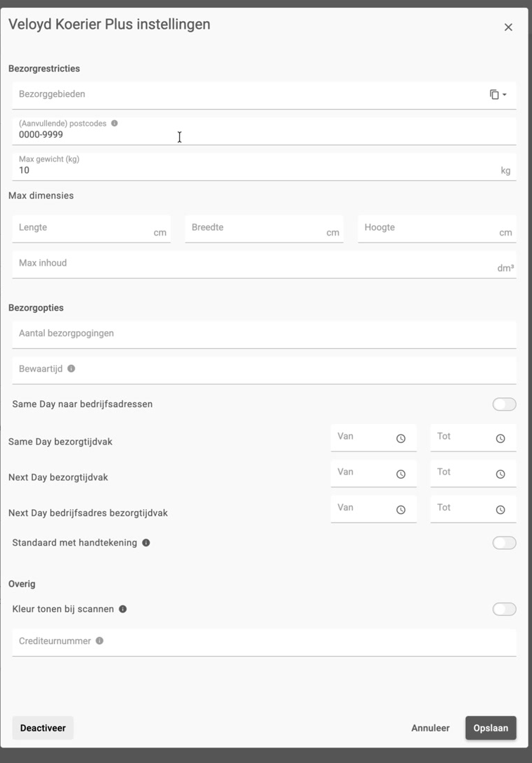532x763 pixels.
Task: Click Tot field of Same Day bezorgtijdvak
Action: (473, 437)
